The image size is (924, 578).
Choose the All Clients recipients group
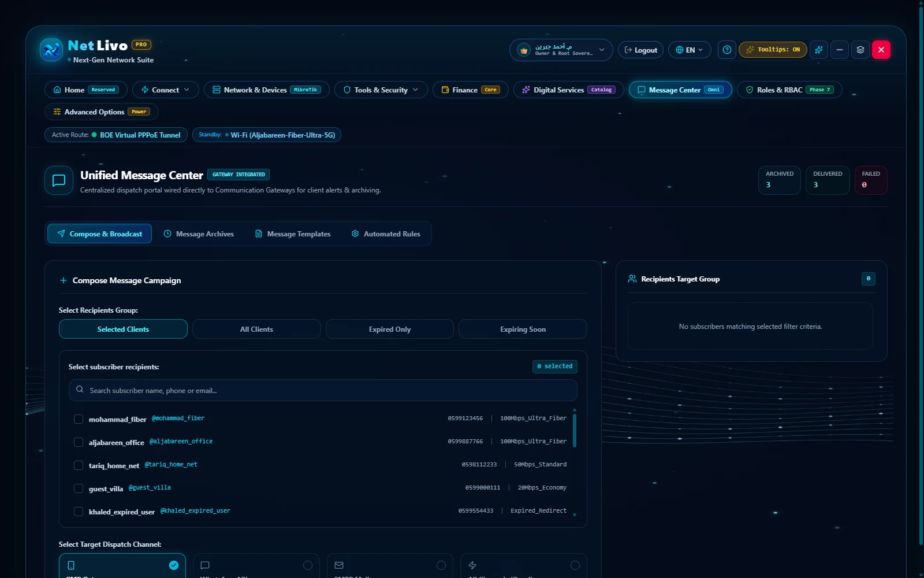(x=256, y=329)
